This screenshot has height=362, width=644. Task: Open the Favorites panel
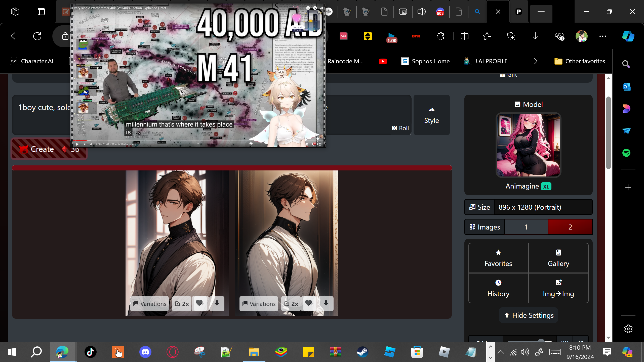[498, 258]
